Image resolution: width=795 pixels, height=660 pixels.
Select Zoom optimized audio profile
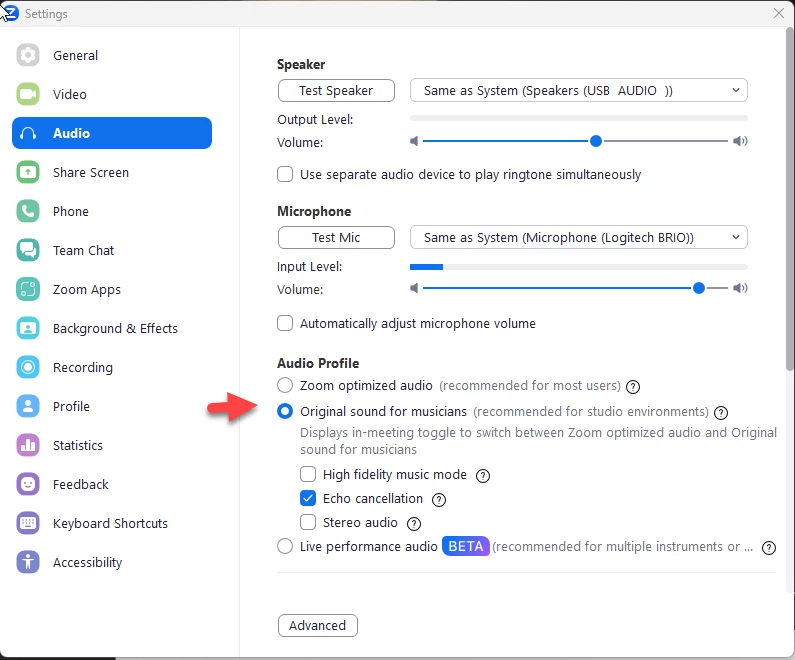coord(285,385)
